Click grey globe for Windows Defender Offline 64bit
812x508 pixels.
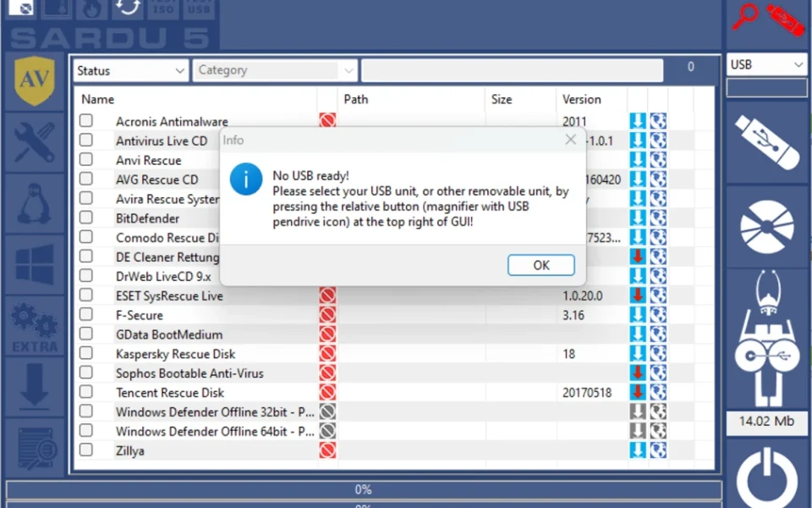(x=658, y=431)
